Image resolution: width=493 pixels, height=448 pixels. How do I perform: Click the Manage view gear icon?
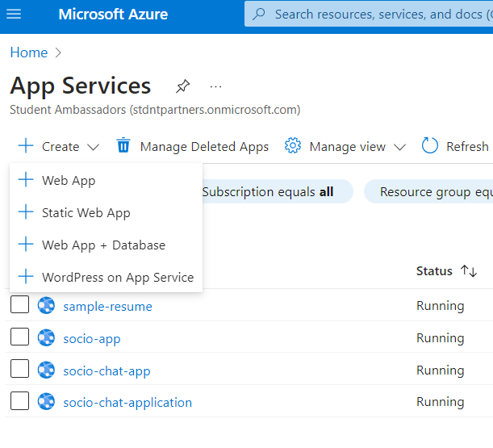(x=293, y=146)
